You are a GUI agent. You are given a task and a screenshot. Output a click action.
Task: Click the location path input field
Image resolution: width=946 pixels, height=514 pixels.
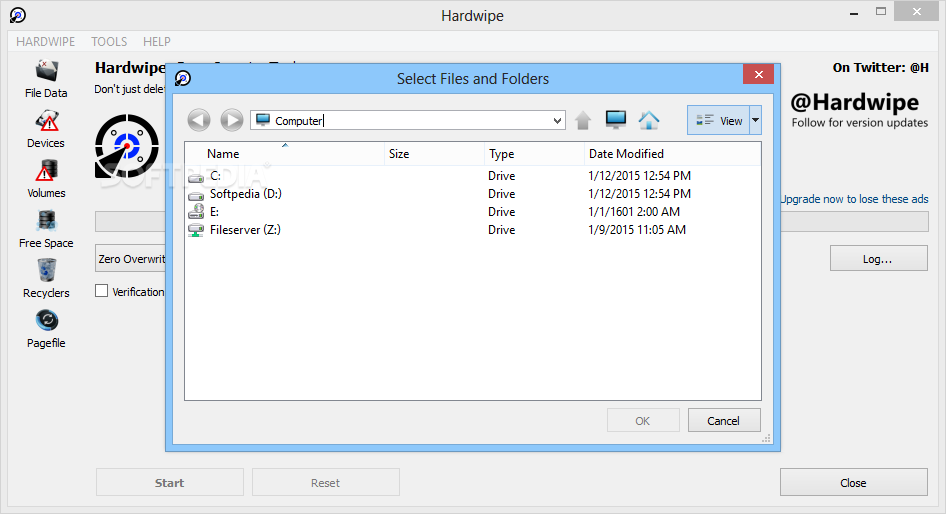pyautogui.click(x=408, y=121)
